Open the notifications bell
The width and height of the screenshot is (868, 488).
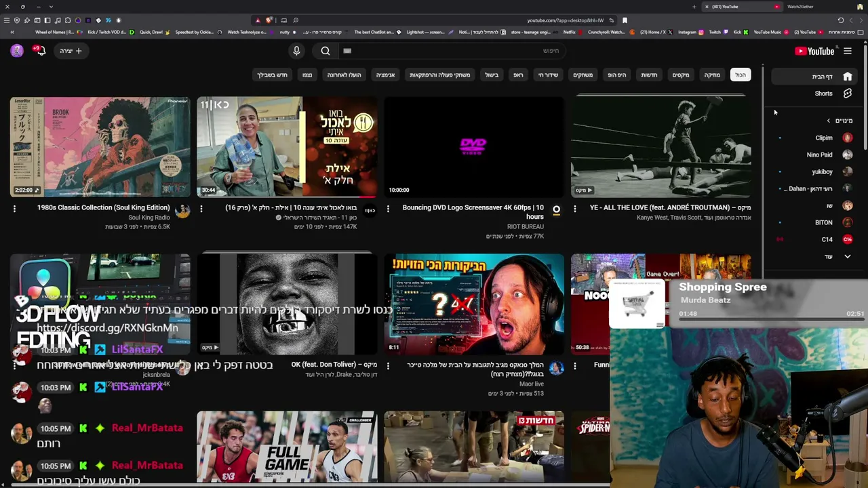pos(40,51)
